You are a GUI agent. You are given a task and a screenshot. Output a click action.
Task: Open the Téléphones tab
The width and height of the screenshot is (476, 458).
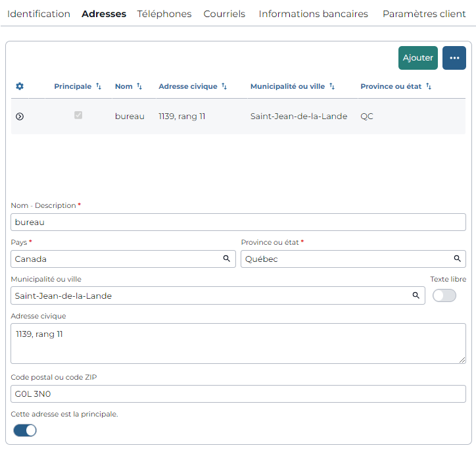[164, 14]
